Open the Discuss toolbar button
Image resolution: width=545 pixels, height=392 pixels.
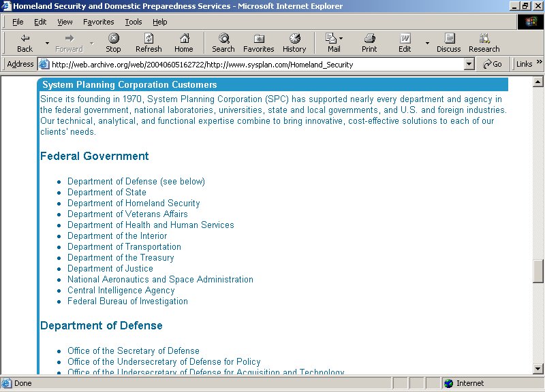[x=449, y=42]
